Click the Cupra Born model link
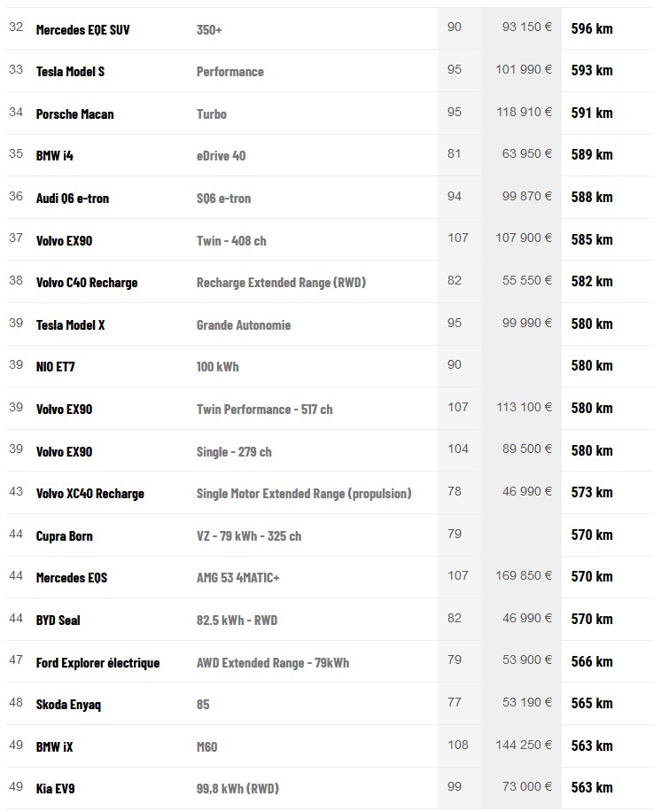Screen dimensions: 661x812 [x=64, y=536]
